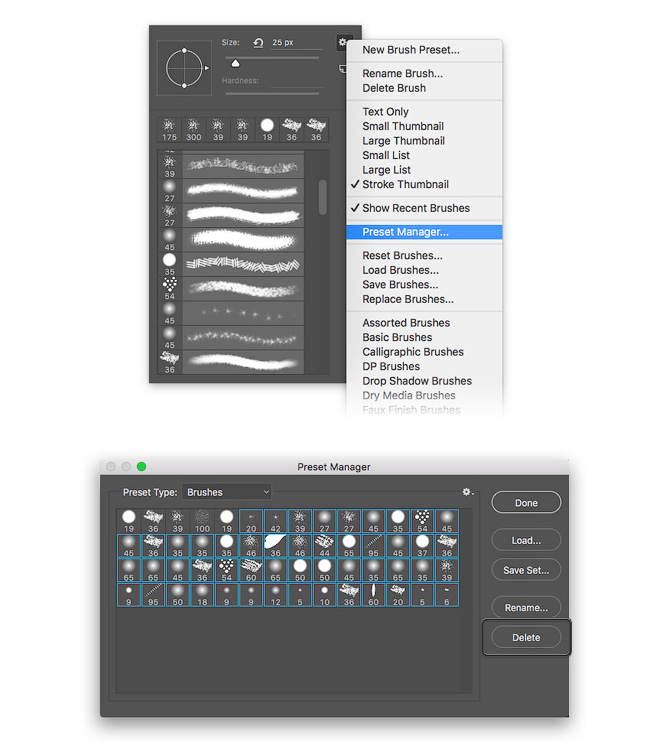Viewport: 650px width, 748px height.
Task: Choose New Brush Preset from the menu
Action: 411,50
